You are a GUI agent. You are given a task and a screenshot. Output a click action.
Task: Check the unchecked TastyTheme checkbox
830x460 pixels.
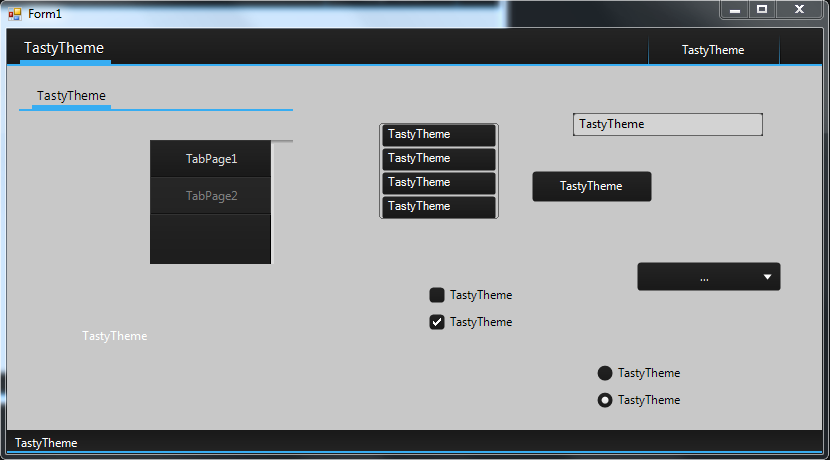[x=437, y=295]
